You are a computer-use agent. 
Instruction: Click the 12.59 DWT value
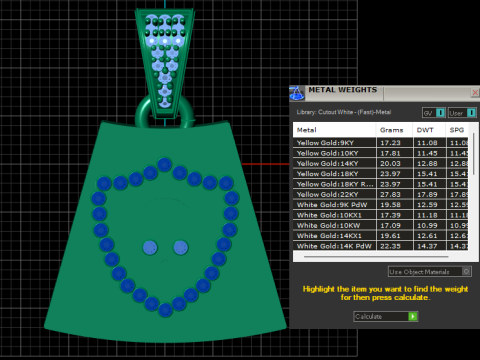[x=427, y=205]
